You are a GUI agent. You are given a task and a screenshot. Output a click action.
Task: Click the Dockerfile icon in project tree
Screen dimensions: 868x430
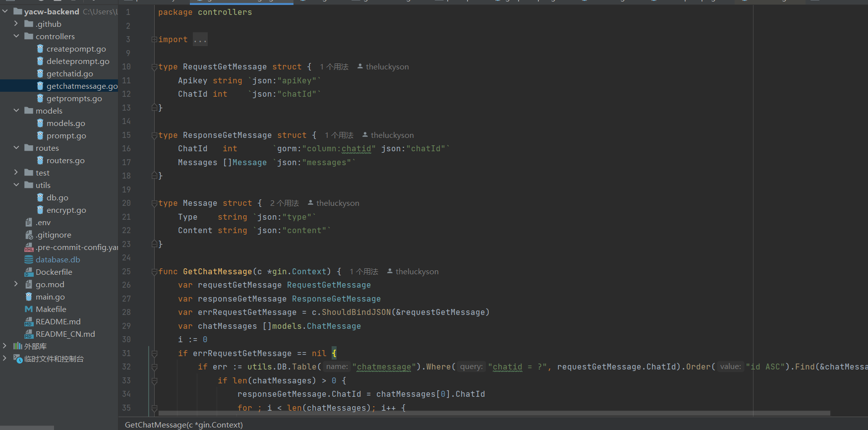coord(29,272)
